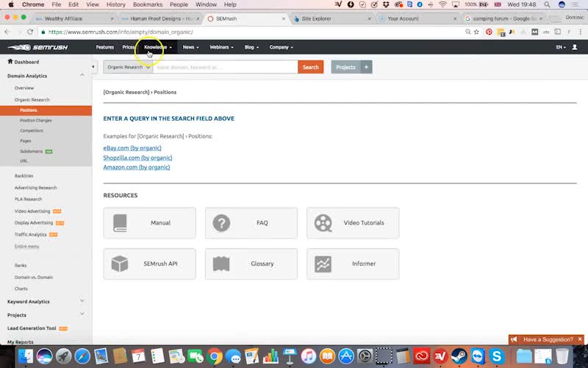Screen dimensions: 588x368
Task: Open the Glossary map tile
Action: [x=251, y=263]
